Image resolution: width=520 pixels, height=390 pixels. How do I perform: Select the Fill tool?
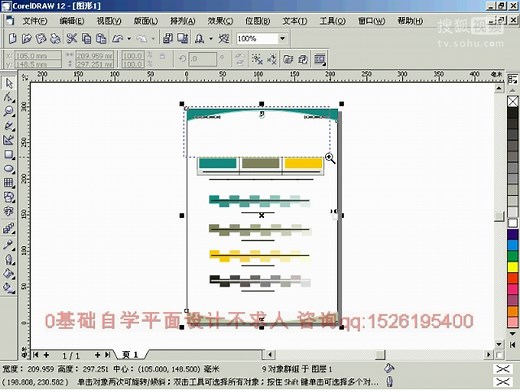point(9,274)
